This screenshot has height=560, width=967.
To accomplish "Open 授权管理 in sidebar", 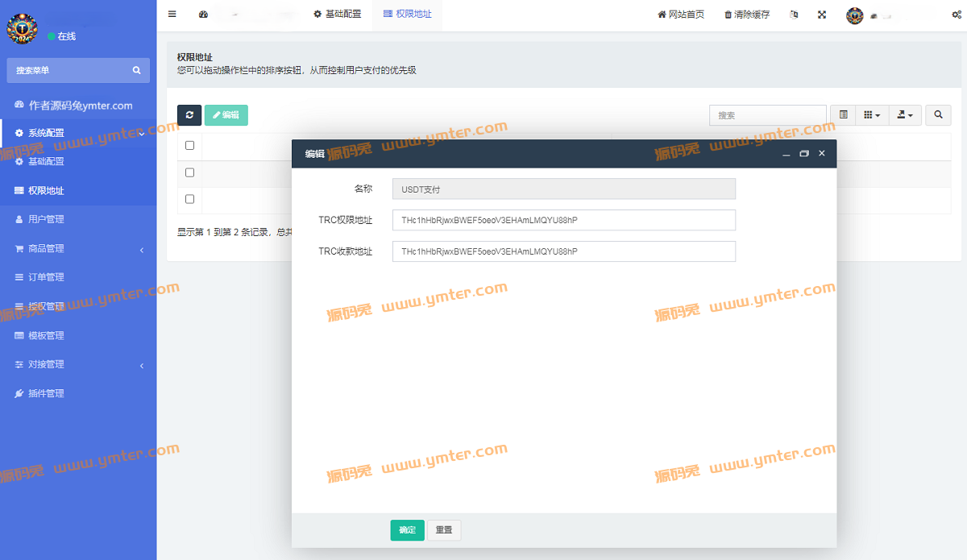I will (78, 306).
